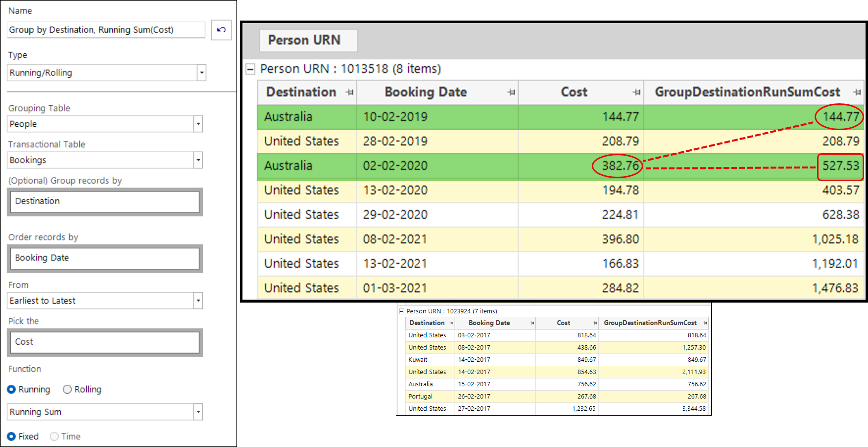Click the Person URN grouping header chip
868x447 pixels.
point(308,40)
